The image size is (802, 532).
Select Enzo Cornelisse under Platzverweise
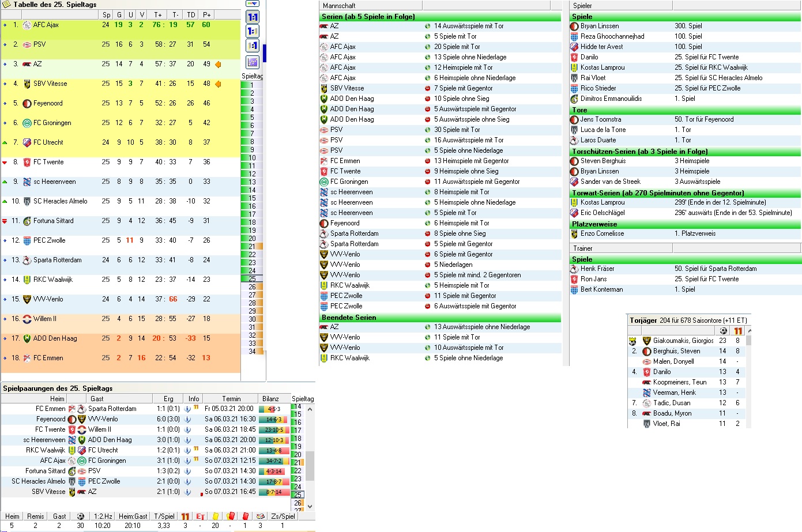click(x=685, y=233)
